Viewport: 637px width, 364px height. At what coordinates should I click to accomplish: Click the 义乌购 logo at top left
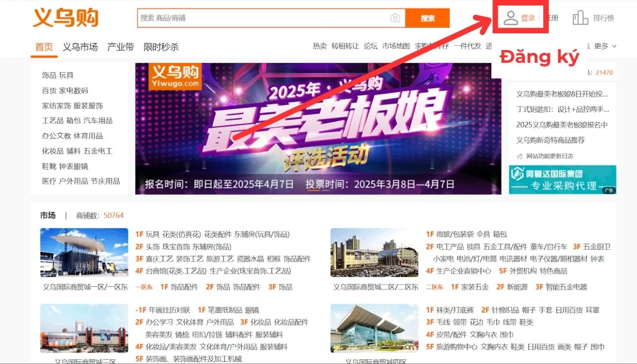point(66,18)
